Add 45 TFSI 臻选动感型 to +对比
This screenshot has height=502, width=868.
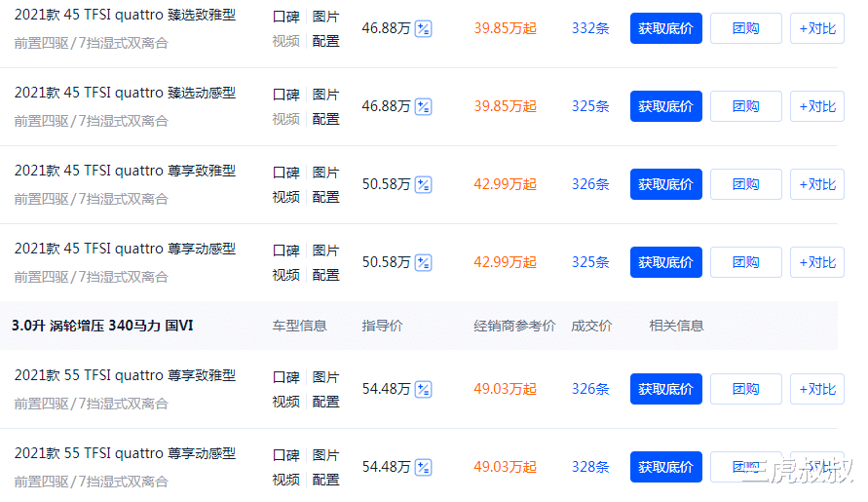[817, 106]
